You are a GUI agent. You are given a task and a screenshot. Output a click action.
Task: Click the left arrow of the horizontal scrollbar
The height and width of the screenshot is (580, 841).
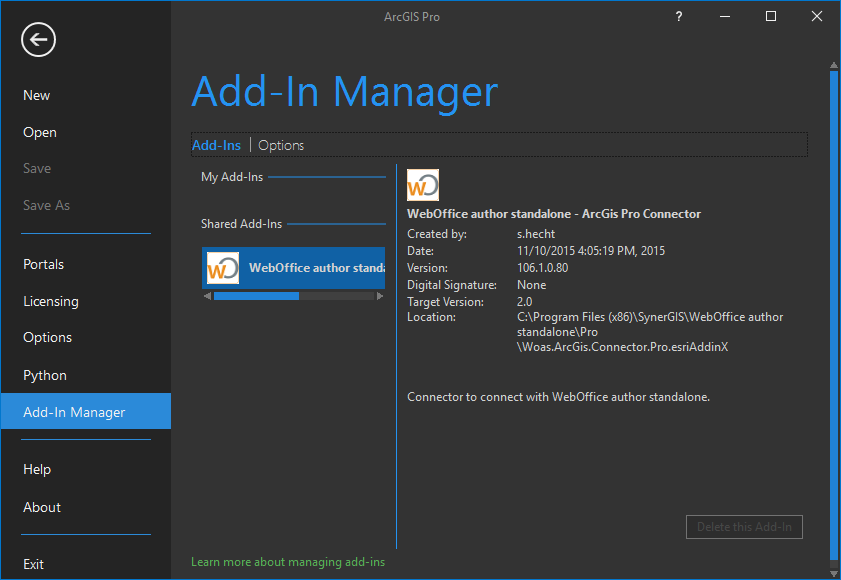pos(205,296)
